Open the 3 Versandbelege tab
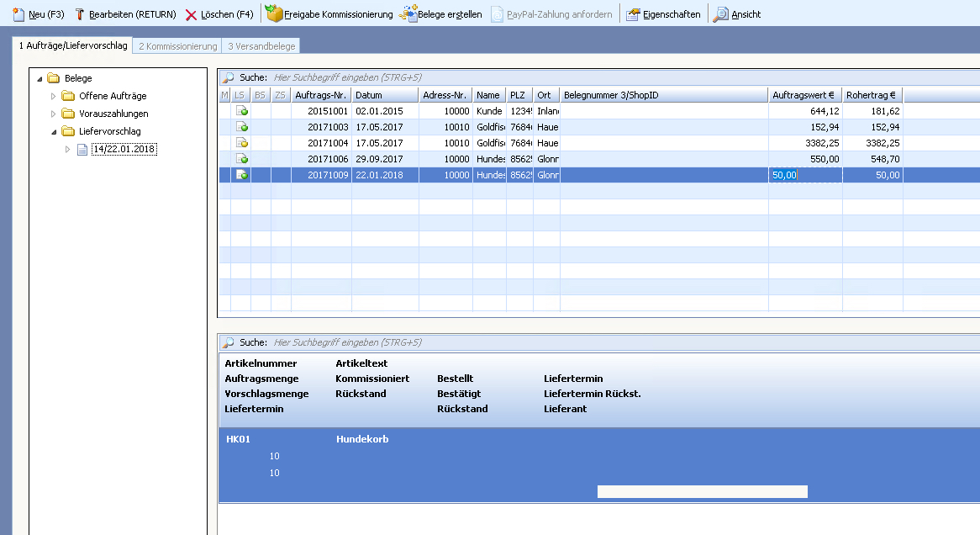Viewport: 980px width, 535px height. [x=261, y=46]
